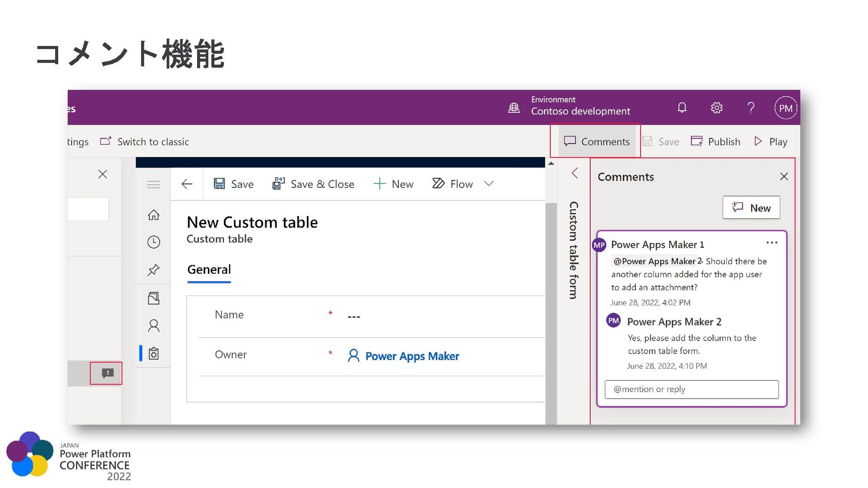Switch to the General tab
The height and width of the screenshot is (488, 868).
[209, 270]
